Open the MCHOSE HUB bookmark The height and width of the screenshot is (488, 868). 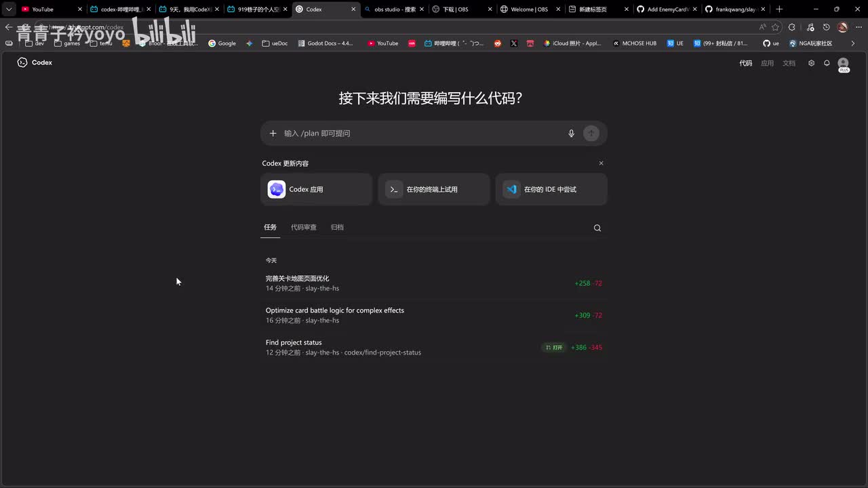tap(635, 43)
